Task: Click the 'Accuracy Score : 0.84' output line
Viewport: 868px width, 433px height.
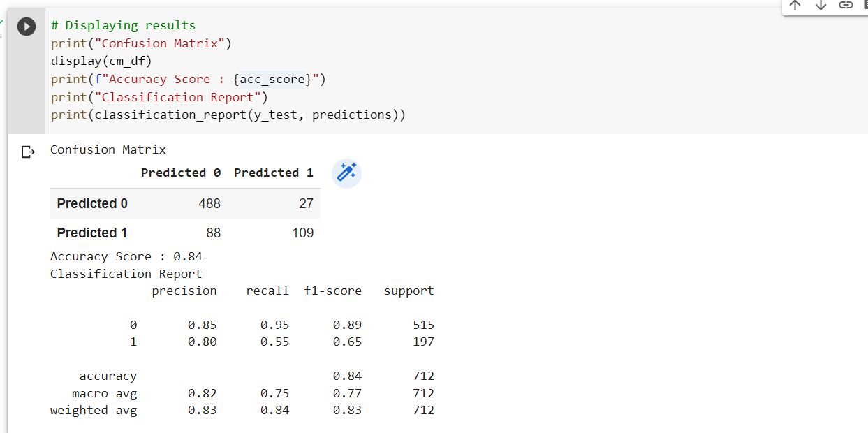Action: click(x=126, y=256)
